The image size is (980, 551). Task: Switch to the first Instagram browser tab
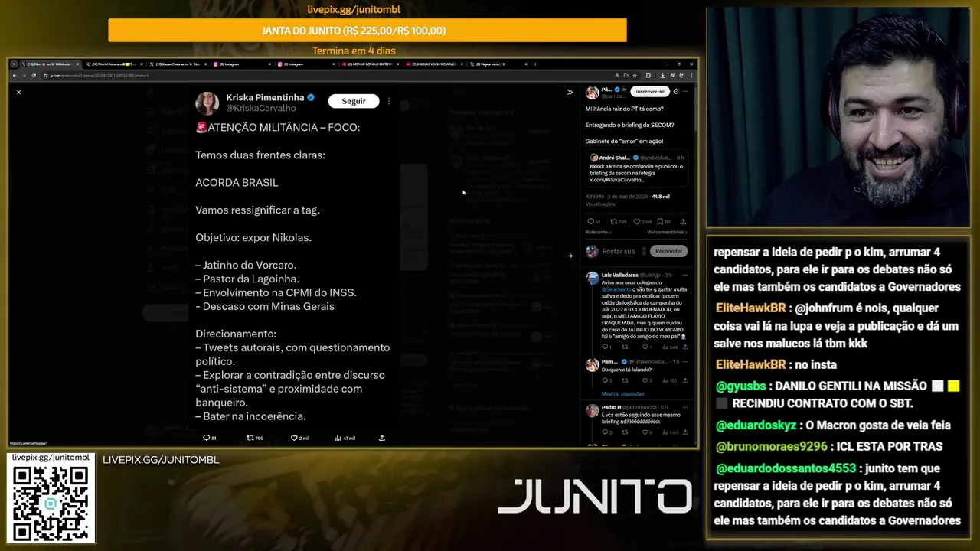click(x=242, y=64)
